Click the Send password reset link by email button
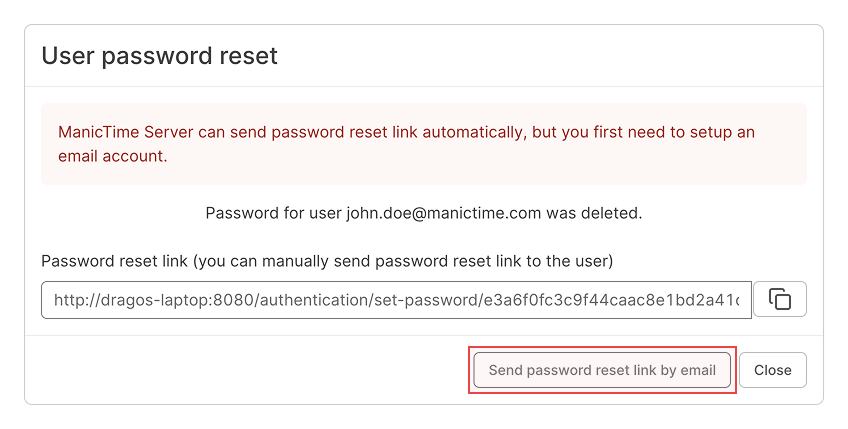 coord(602,370)
